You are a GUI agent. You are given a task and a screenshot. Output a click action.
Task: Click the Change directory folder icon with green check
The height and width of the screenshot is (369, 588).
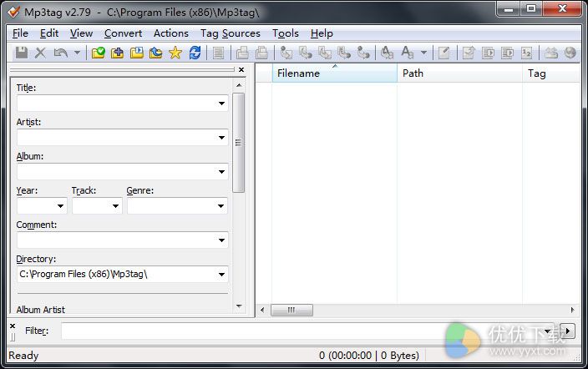pos(99,53)
